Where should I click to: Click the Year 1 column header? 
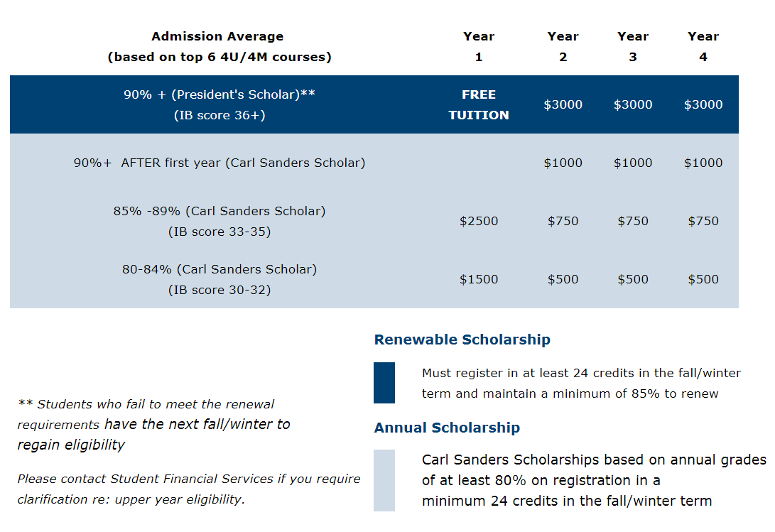tap(478, 46)
